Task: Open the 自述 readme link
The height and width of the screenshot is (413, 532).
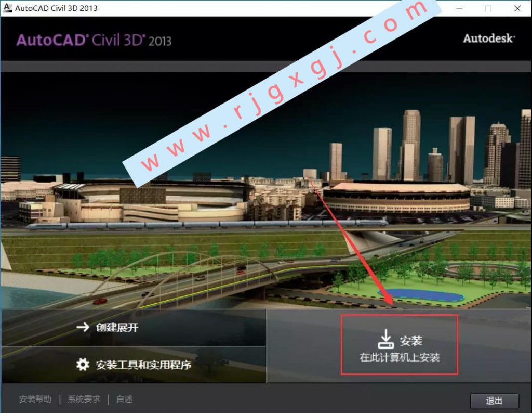Action: click(x=125, y=399)
